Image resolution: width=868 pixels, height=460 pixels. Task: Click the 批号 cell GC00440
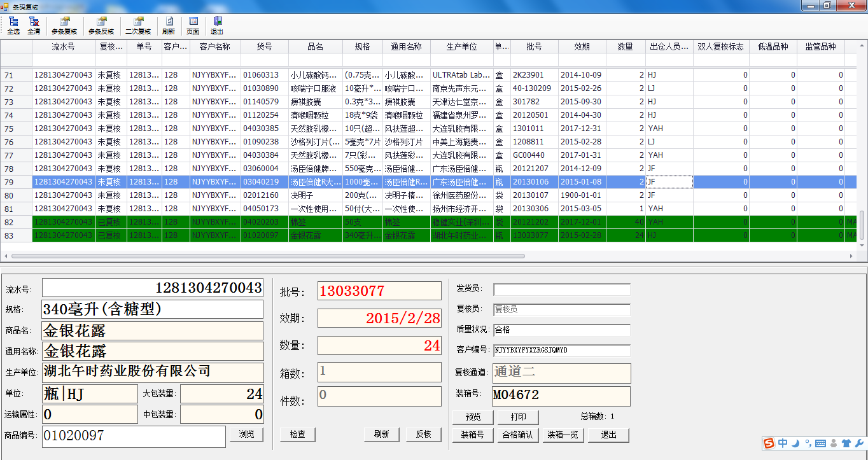[x=535, y=155]
